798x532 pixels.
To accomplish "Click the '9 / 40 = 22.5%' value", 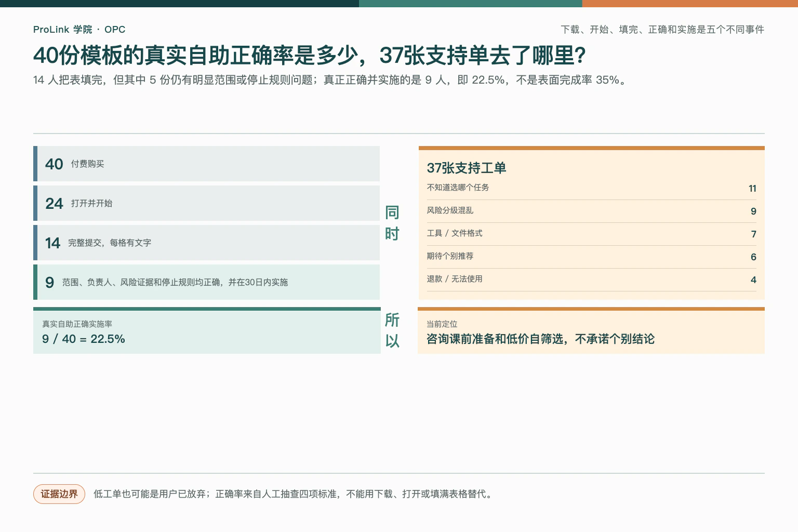I will pos(84,339).
